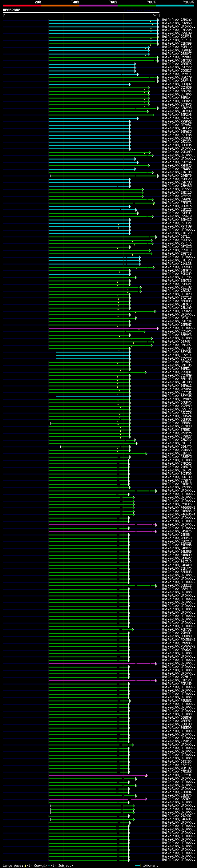Viewport: 197px width, 868px height.
Task: Open hit UniRef100_B9EYK2
Action: pos(177,67)
